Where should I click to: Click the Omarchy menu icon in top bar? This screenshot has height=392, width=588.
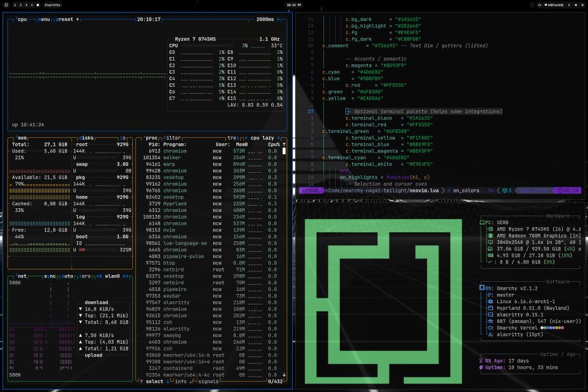click(x=6, y=5)
